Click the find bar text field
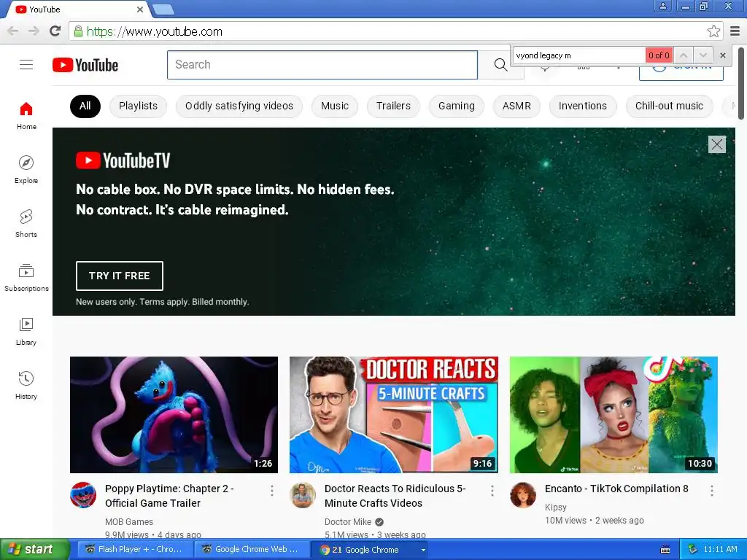The image size is (747, 560). 579,55
